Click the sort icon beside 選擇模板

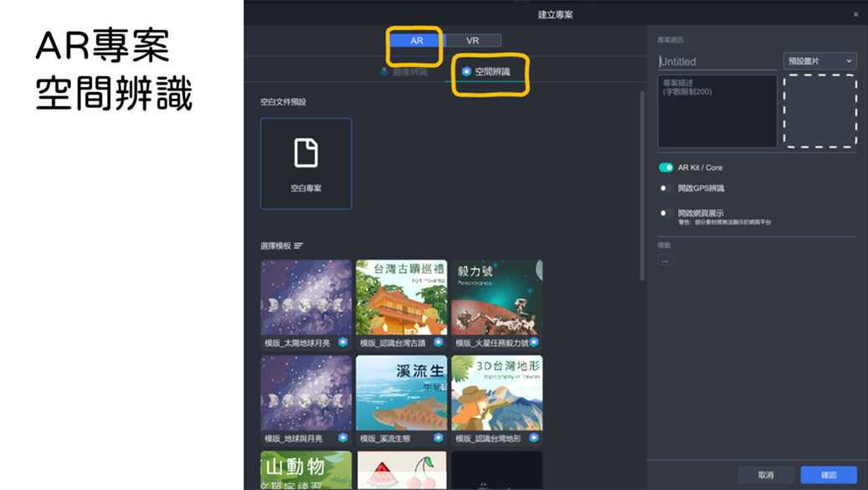299,246
